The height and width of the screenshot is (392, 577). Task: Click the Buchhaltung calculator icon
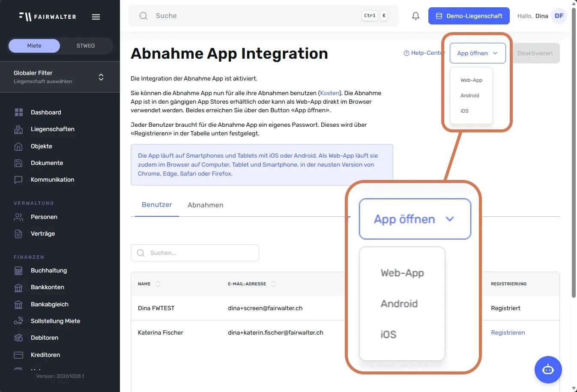point(18,271)
